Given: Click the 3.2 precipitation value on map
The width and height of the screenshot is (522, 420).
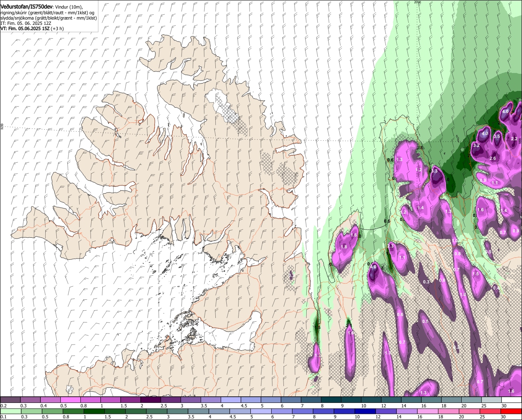Looking at the screenshot, I should coord(476,145).
